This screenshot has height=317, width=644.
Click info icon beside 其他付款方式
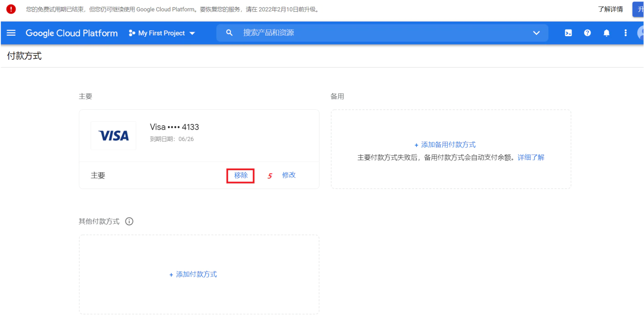pos(129,221)
